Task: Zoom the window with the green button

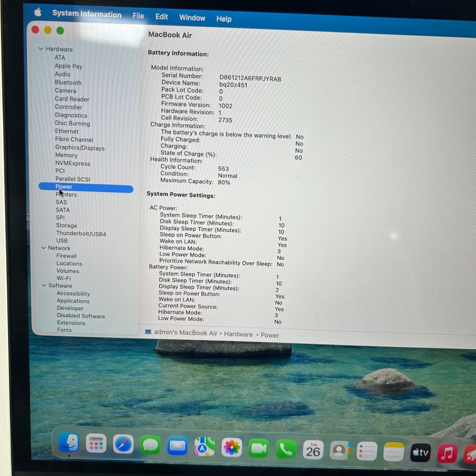Action: click(60, 30)
